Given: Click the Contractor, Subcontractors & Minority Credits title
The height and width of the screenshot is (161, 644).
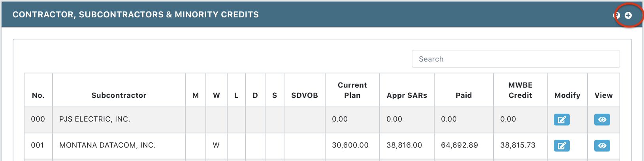Looking at the screenshot, I should pos(136,15).
